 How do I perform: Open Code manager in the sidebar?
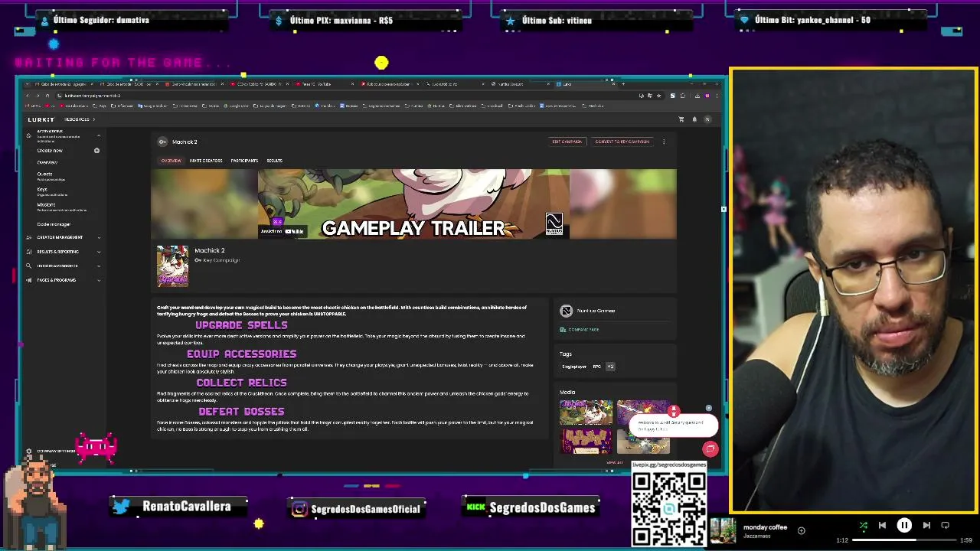coord(54,224)
